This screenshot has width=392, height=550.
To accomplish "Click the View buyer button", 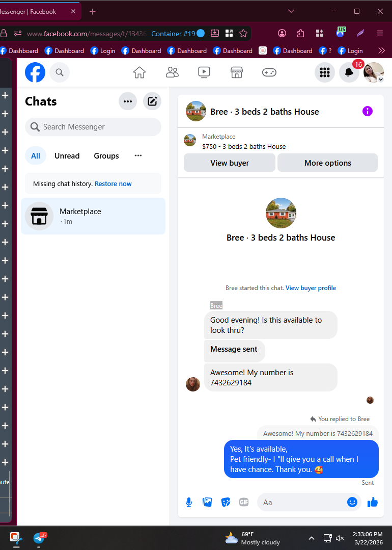I will (x=230, y=163).
